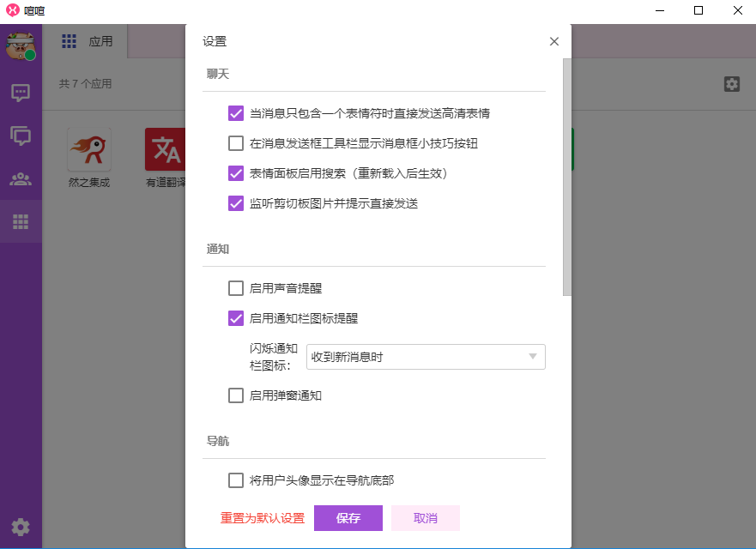Click the 取消 button
Screen dimensions: 756x549
click(426, 518)
